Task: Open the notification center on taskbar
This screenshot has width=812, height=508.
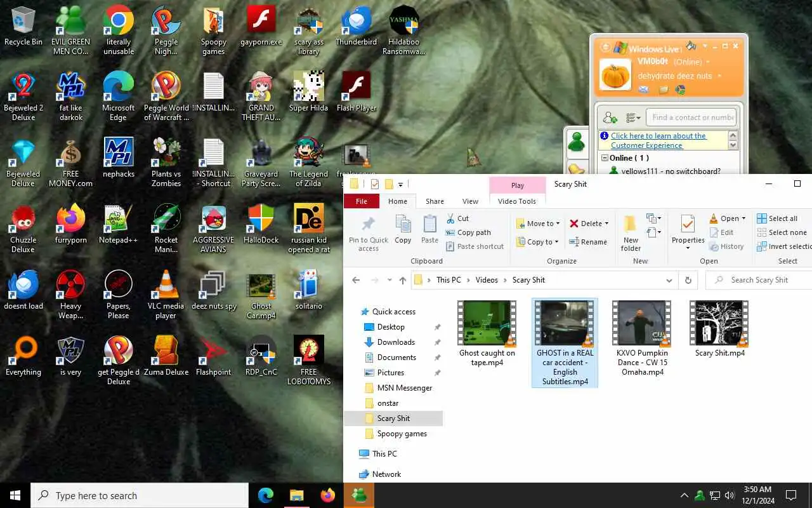Action: click(791, 495)
